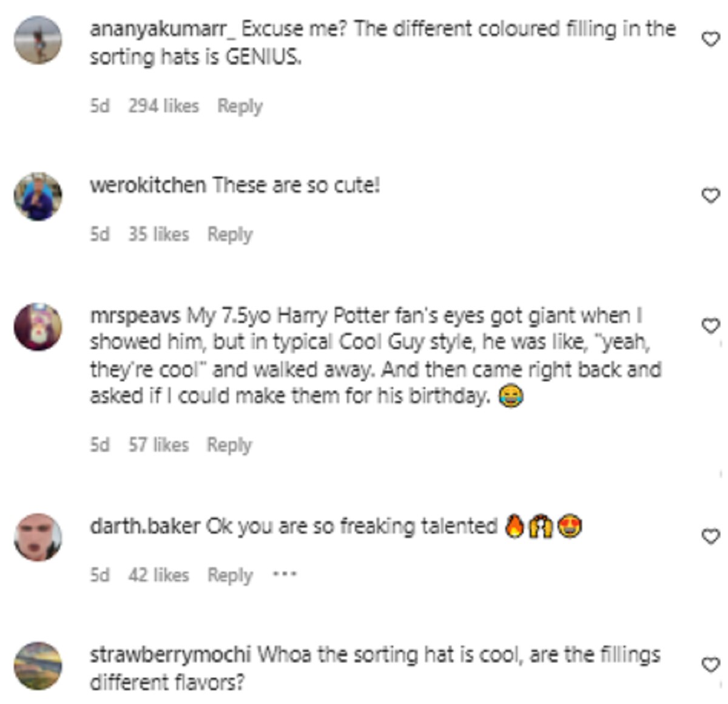The height and width of the screenshot is (704, 728).
Task: Heart the mrspeavs comment
Action: click(710, 327)
